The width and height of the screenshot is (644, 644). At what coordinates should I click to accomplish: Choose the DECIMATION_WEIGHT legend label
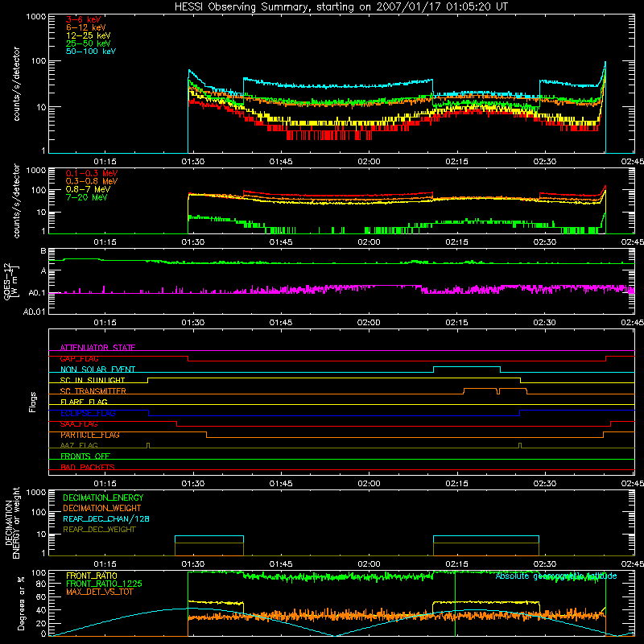click(x=102, y=508)
